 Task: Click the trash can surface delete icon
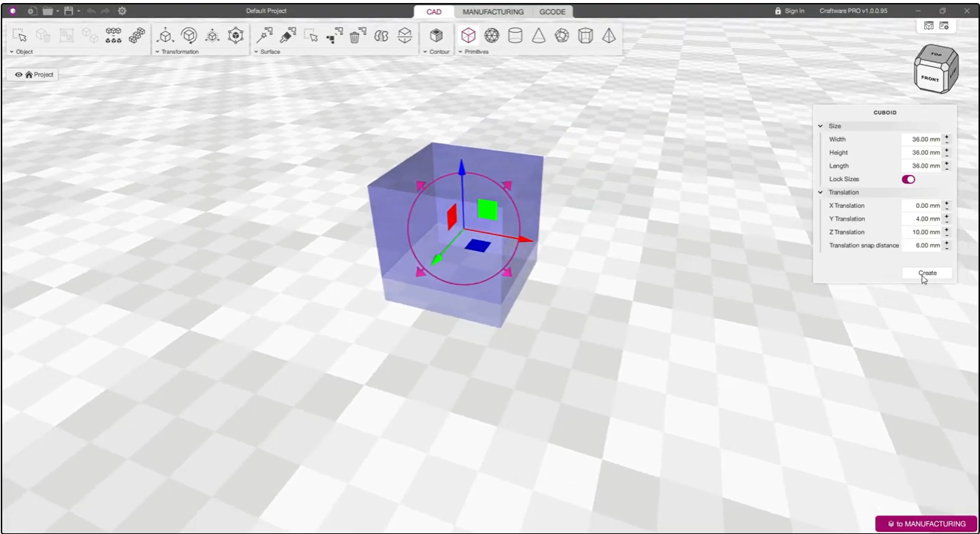coord(355,36)
